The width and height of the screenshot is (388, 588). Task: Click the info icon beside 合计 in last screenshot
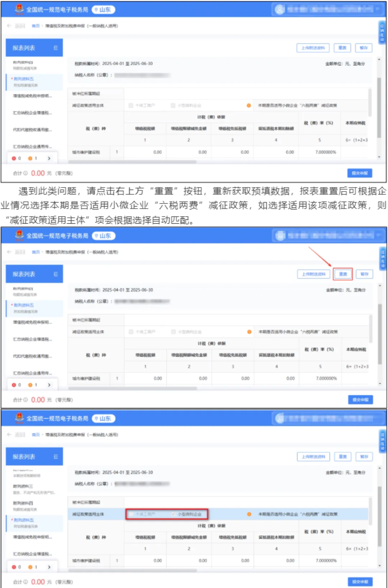26,582
